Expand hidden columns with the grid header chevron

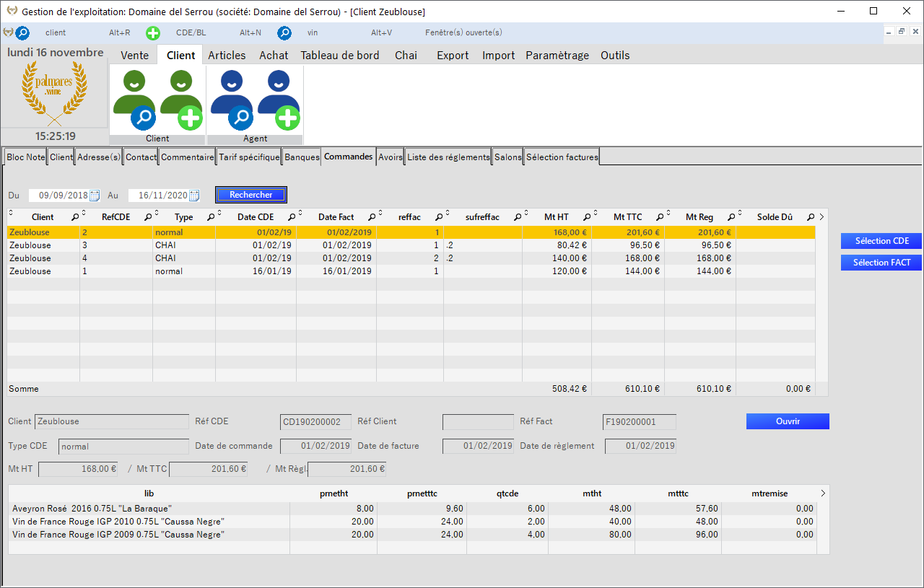tap(822, 216)
